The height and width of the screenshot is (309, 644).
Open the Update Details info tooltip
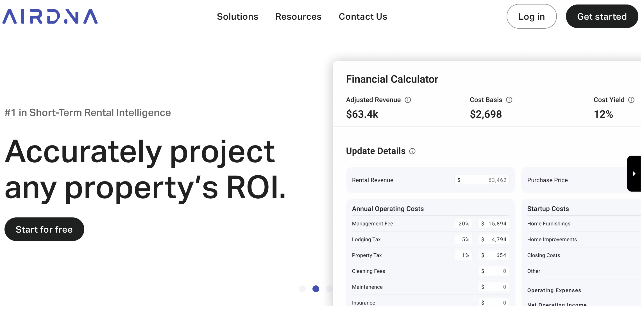click(x=412, y=151)
